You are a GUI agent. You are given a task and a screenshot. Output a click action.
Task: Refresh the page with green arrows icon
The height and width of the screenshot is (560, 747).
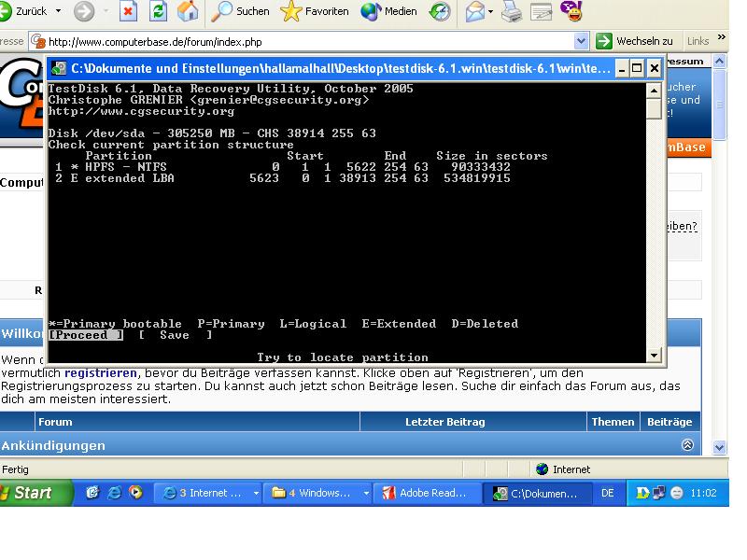click(x=158, y=11)
